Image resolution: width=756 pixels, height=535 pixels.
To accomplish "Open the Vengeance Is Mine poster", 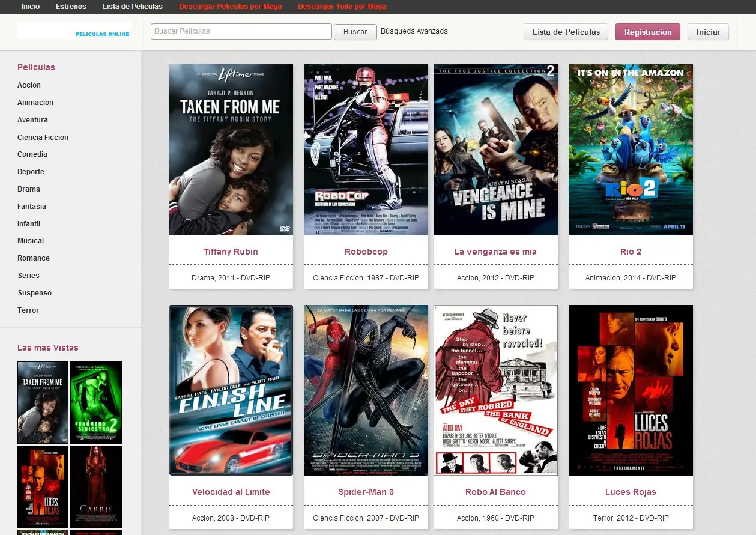I will (495, 150).
